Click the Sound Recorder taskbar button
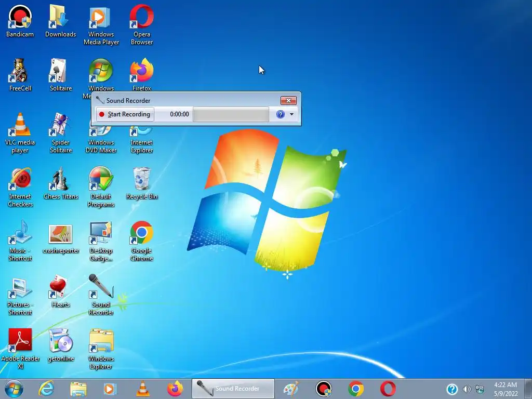 click(233, 389)
